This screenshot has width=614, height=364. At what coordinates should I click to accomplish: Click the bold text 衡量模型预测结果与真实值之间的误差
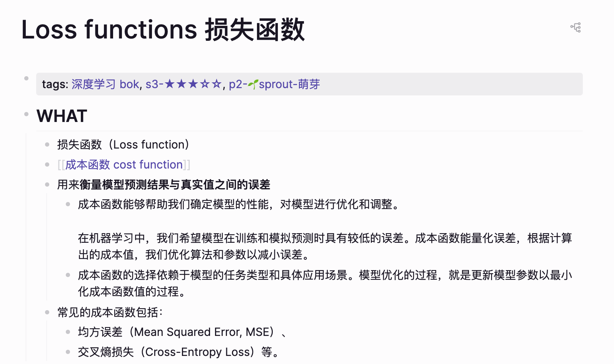pyautogui.click(x=175, y=185)
